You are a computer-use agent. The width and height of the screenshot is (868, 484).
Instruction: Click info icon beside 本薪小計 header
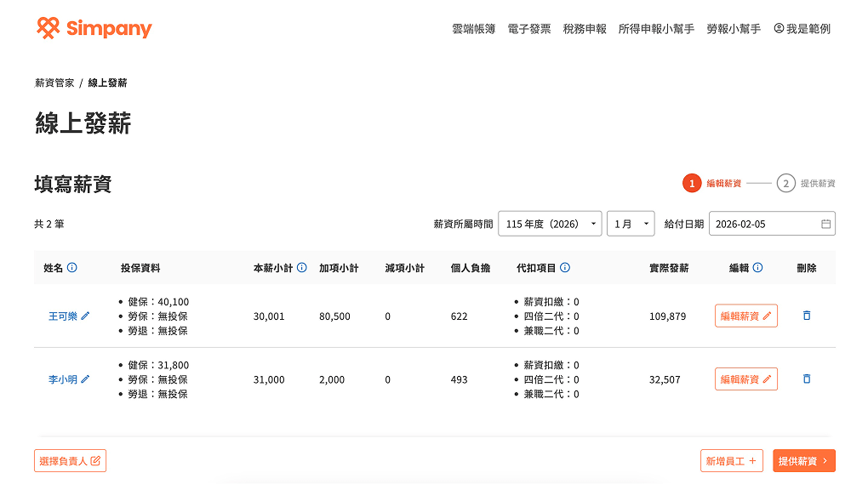[x=302, y=268]
